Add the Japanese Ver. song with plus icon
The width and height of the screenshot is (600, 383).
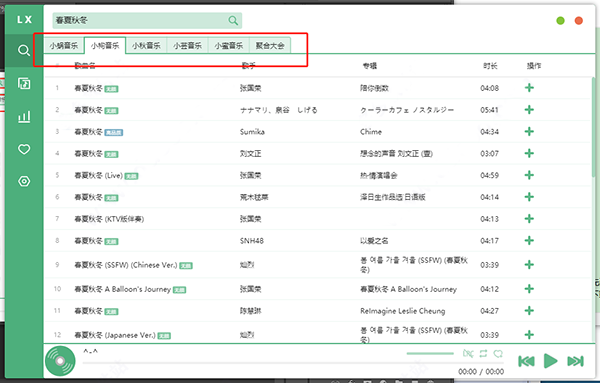(x=529, y=335)
